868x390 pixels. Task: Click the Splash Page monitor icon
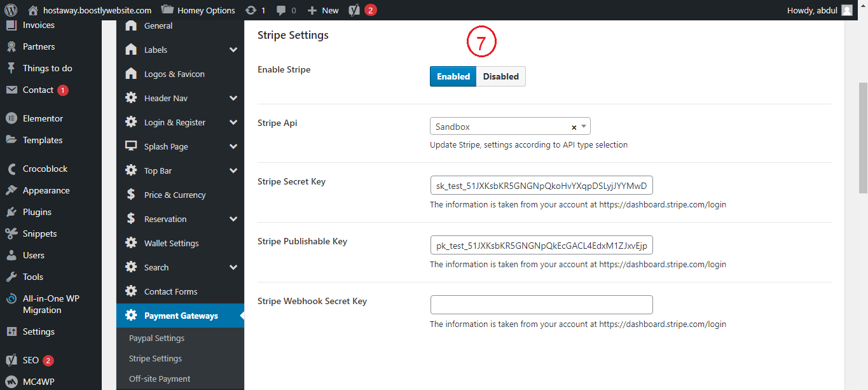pos(131,146)
